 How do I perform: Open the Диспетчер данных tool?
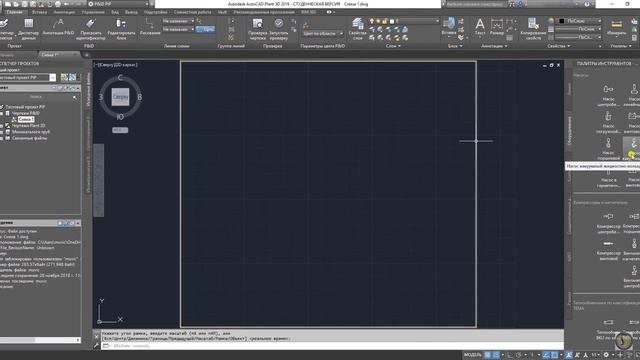[x=28, y=29]
